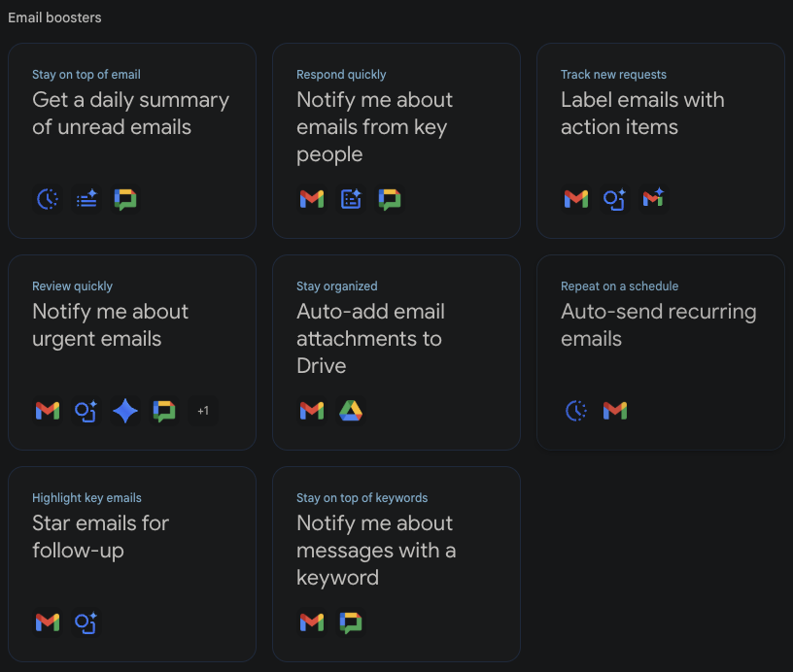Open 'Get a daily summary of unread emails'

click(131, 114)
